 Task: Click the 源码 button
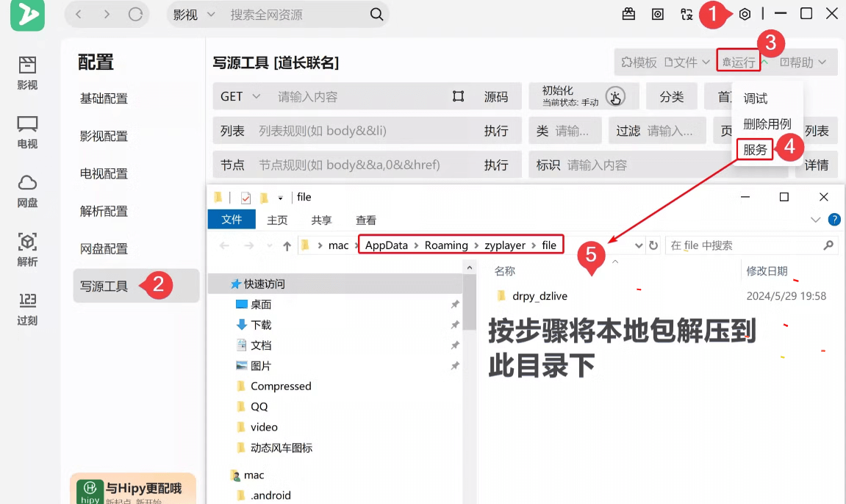pyautogui.click(x=496, y=96)
